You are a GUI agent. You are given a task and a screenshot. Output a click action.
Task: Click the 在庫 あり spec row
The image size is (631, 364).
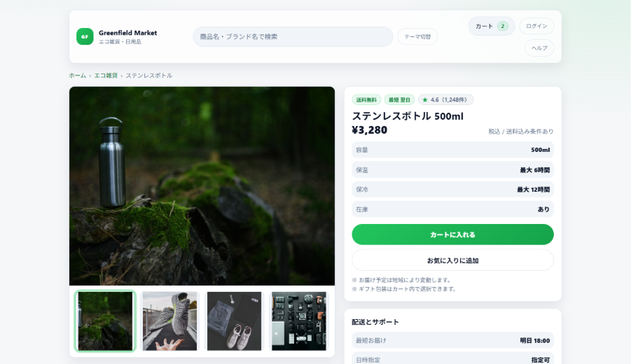coord(452,209)
